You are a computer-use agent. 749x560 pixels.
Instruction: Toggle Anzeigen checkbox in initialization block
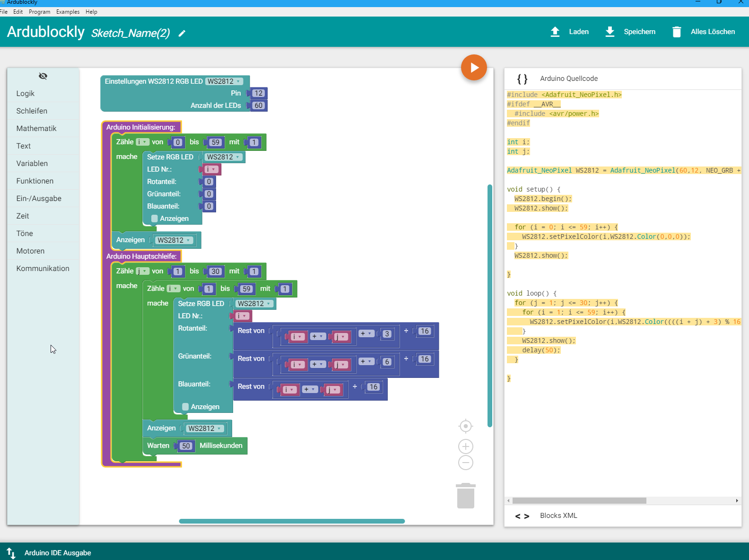155,219
